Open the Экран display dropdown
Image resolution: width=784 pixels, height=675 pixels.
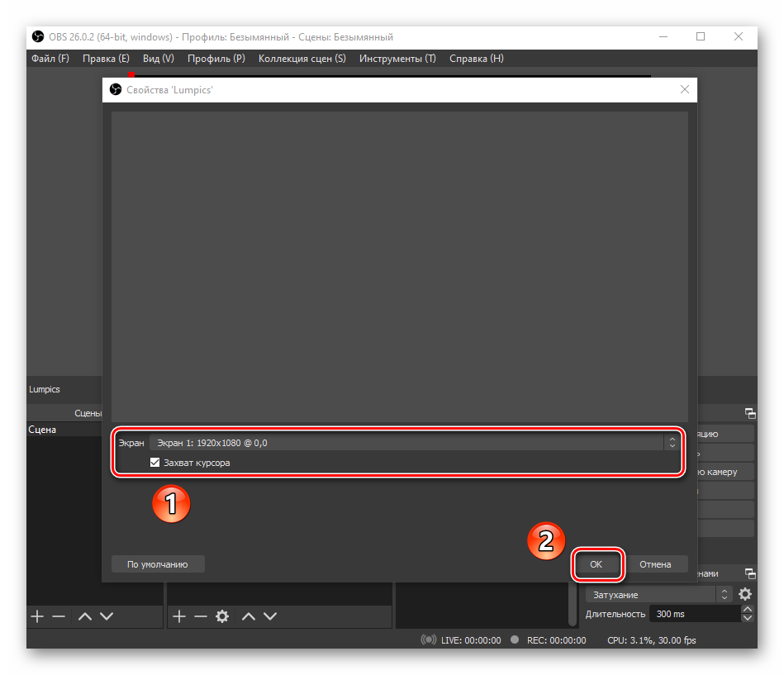coord(413,443)
